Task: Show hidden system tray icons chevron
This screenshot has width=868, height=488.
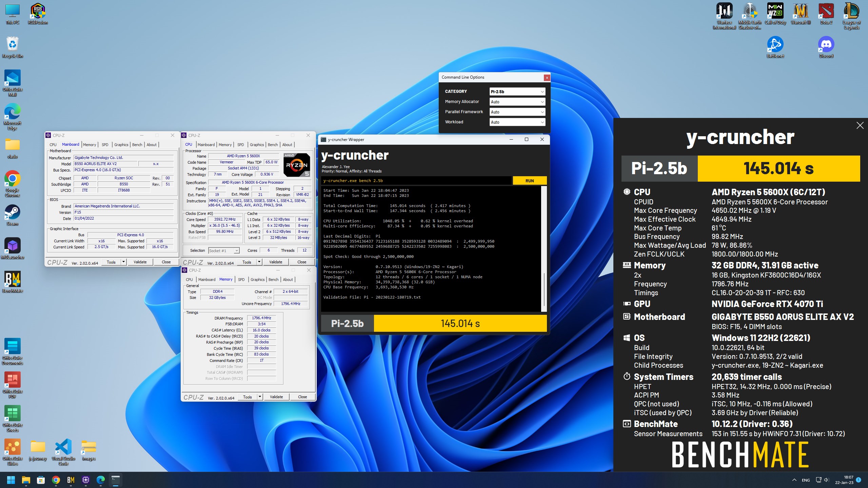Action: (x=794, y=480)
